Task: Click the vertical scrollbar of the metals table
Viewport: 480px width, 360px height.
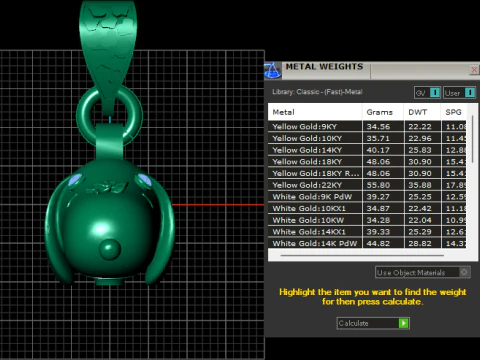Action: point(472,139)
